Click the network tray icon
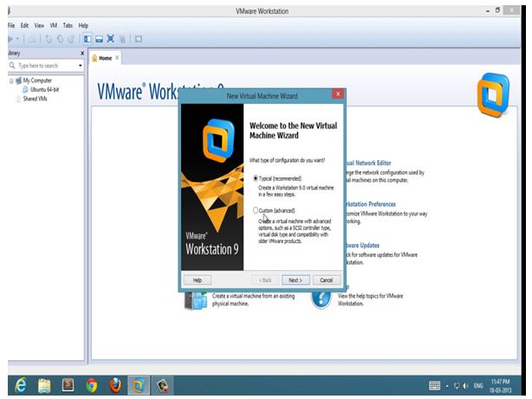 pos(457,386)
